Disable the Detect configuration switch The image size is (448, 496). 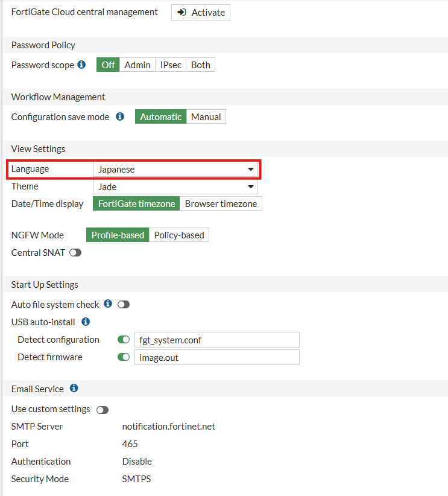pos(124,340)
